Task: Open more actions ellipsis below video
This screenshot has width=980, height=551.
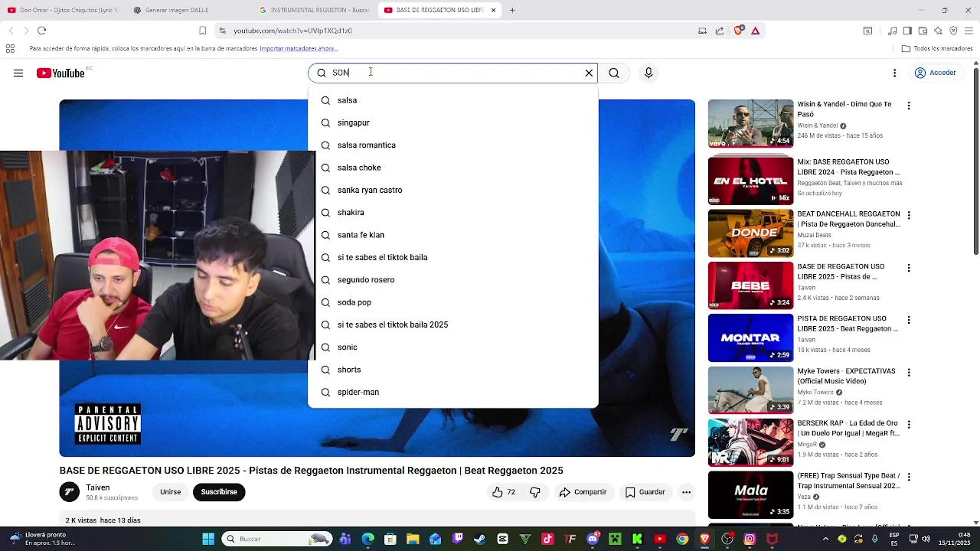Action: pos(687,492)
